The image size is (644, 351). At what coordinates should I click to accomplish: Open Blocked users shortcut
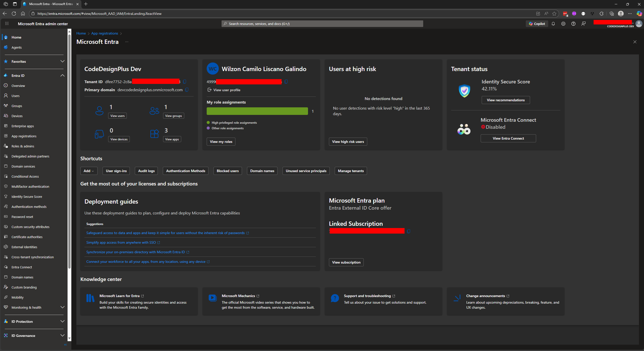point(228,171)
